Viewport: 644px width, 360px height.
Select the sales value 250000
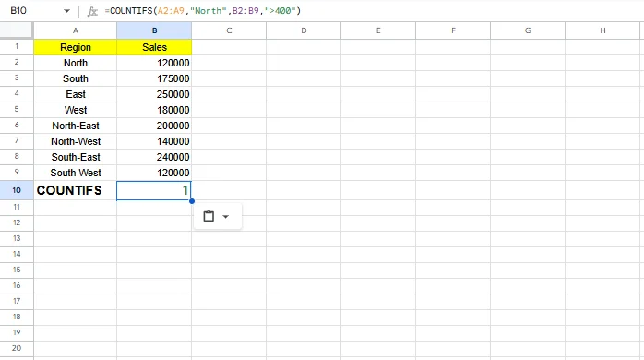(154, 94)
